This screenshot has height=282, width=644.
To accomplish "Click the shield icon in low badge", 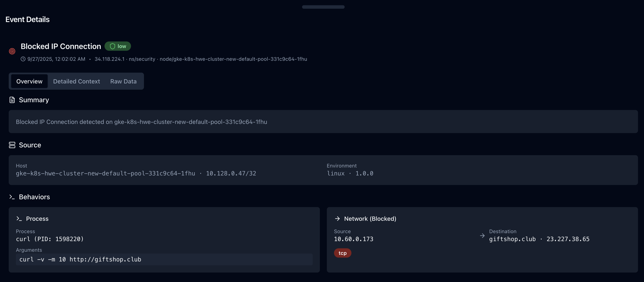I will [x=112, y=46].
